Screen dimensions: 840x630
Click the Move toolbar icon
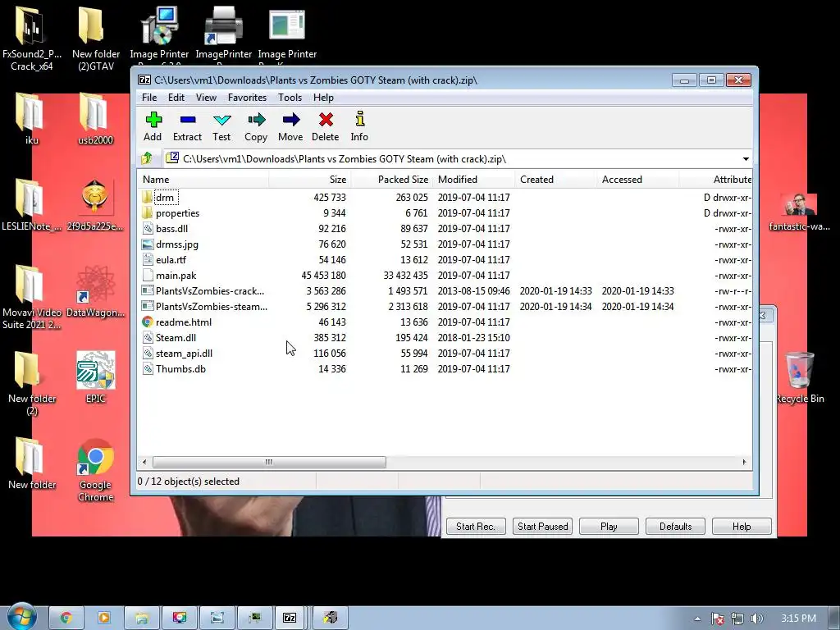pos(291,120)
